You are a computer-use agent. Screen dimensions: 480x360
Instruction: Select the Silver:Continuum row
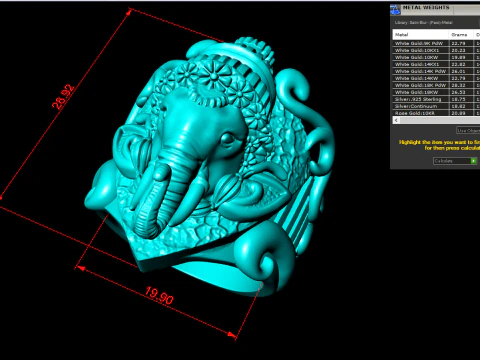pos(436,106)
